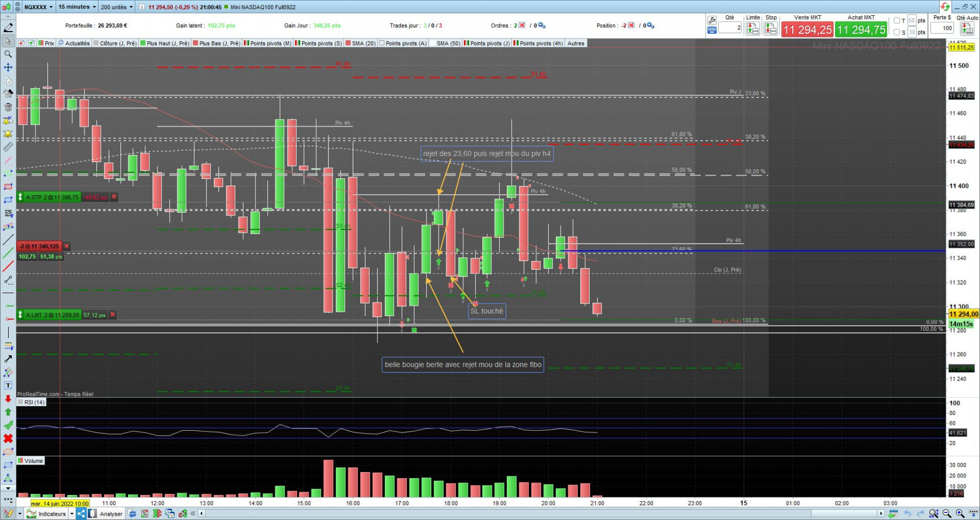The image size is (980, 520).
Task: Click the blue share icon
Action: pyautogui.click(x=81, y=513)
